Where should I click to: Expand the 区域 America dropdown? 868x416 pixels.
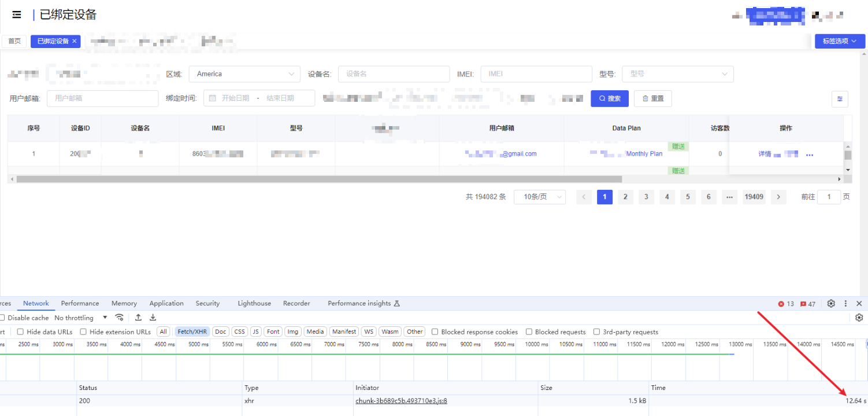pyautogui.click(x=244, y=74)
